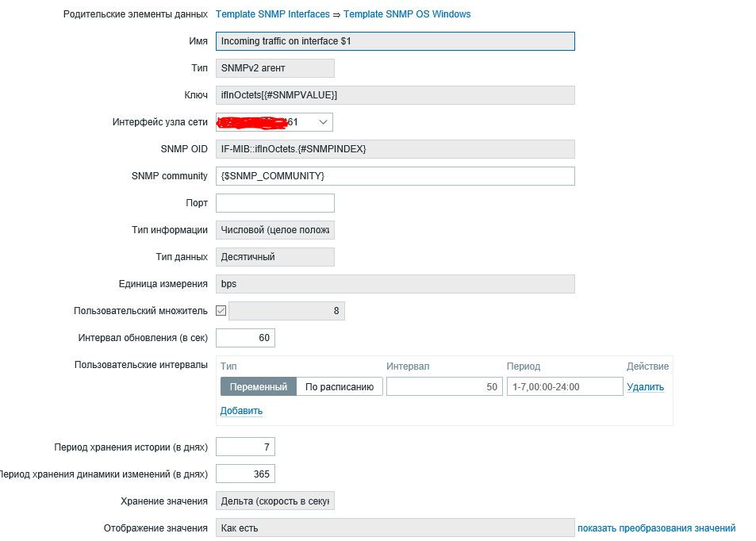Focus the SNMP community field
Screen dimensions: 756x541
point(394,176)
